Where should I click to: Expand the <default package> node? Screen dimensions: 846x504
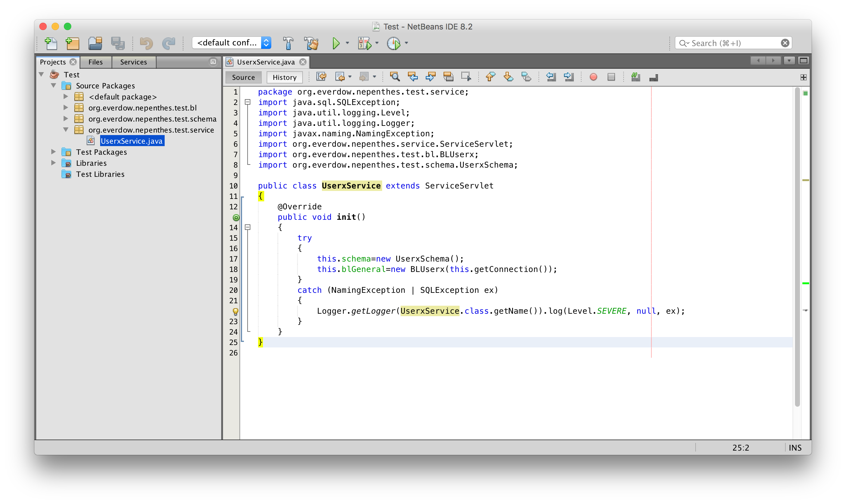(x=66, y=96)
